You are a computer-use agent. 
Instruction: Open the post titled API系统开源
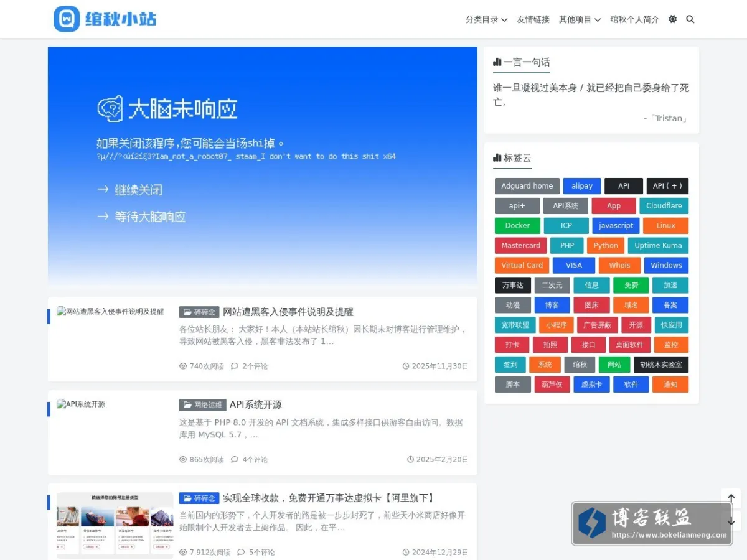[x=255, y=404]
